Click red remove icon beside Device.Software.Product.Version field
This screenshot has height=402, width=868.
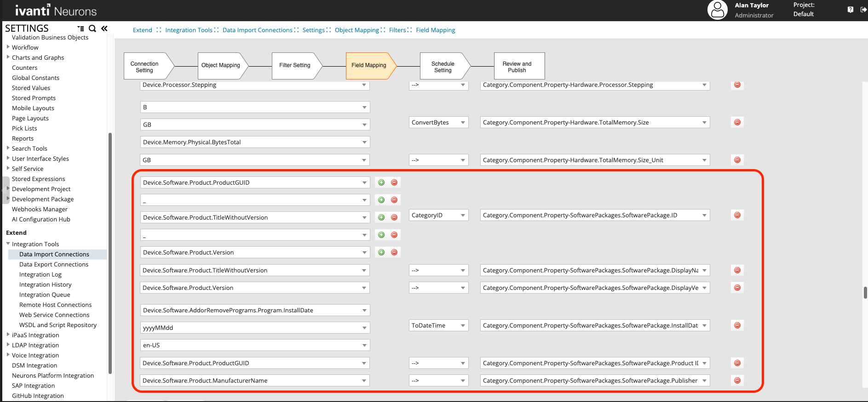pos(394,252)
